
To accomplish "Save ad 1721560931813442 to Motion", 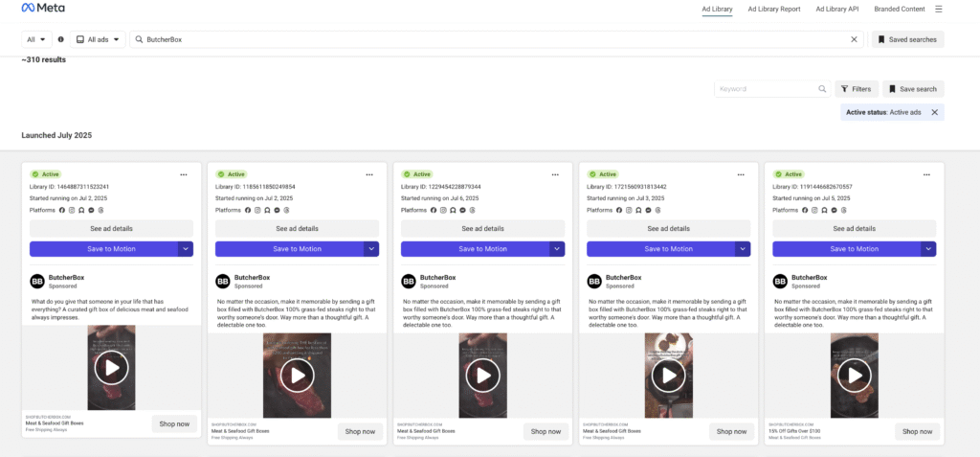I will [660, 249].
